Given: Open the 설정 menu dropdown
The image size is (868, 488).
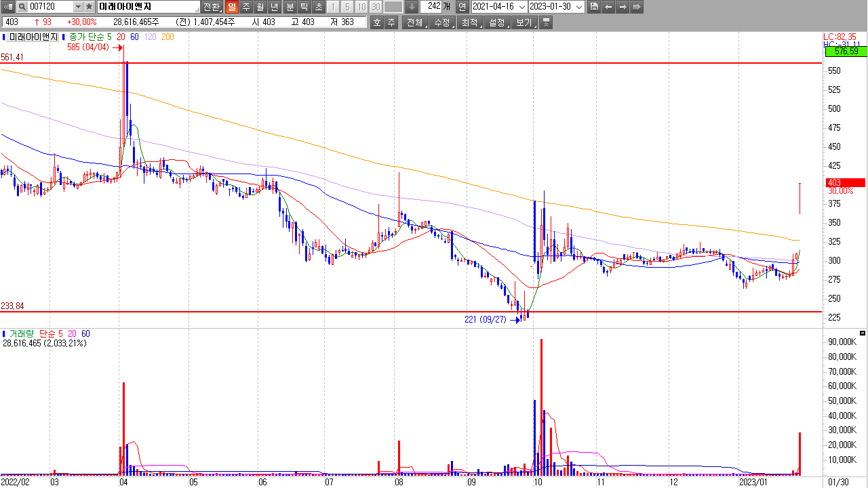Looking at the screenshot, I should 496,22.
